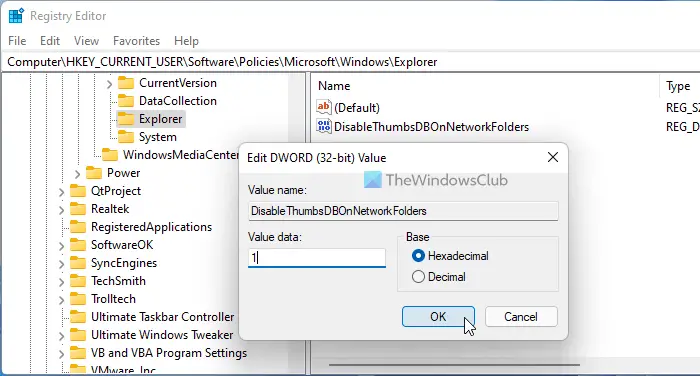Expand the Ultimate Windows Tweaker key

point(61,336)
